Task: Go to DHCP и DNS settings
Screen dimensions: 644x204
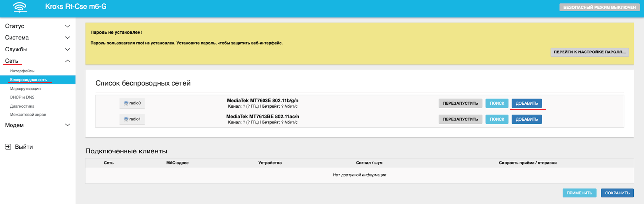Action: (x=22, y=97)
